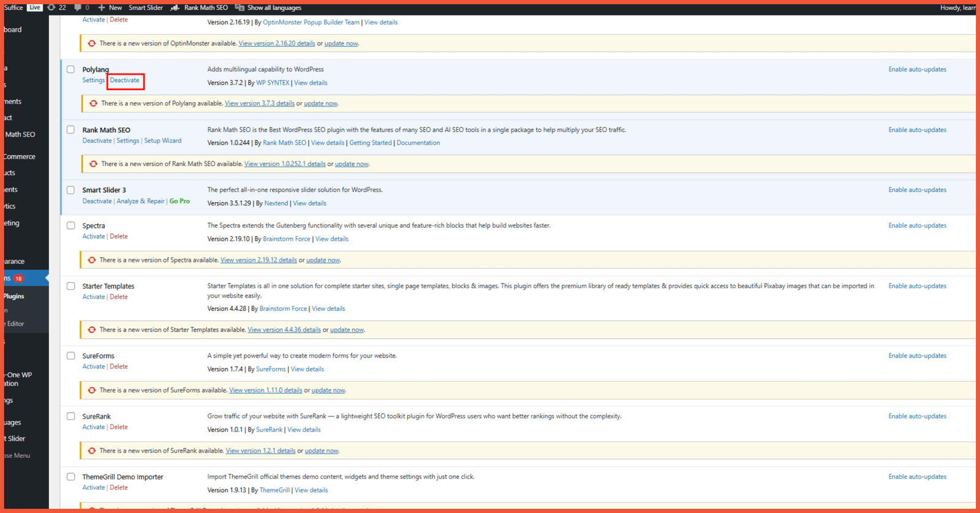Enable auto-updates for Starter Templates

tap(918, 286)
